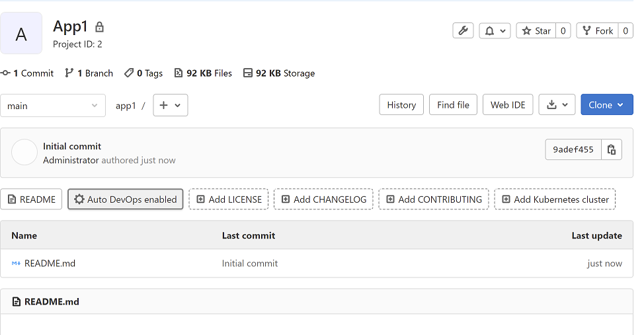The image size is (644, 335).
Task: Open the Web IDE
Action: pyautogui.click(x=508, y=105)
